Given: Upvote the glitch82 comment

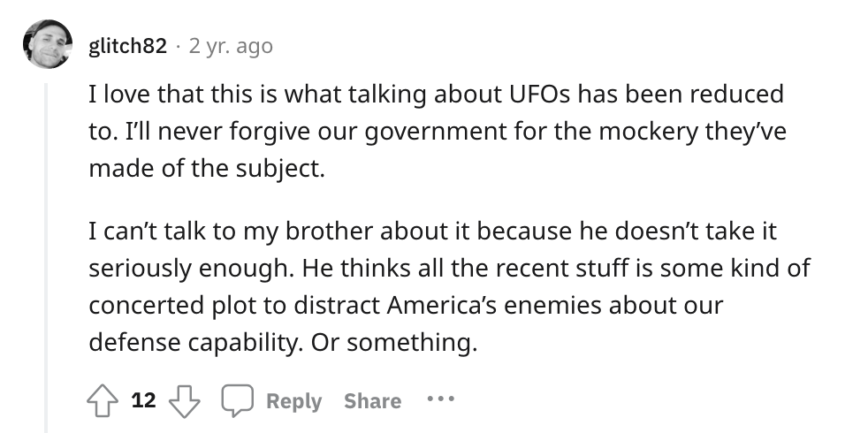Looking at the screenshot, I should point(104,401).
